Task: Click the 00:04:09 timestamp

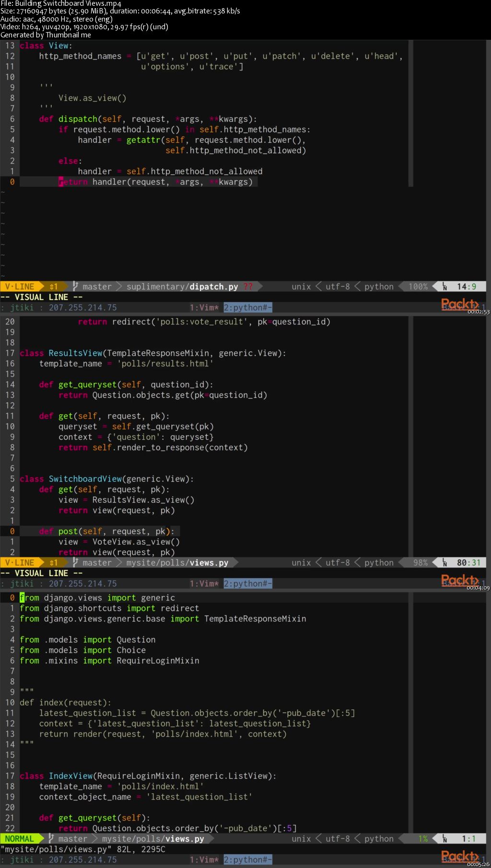Action: (479, 588)
